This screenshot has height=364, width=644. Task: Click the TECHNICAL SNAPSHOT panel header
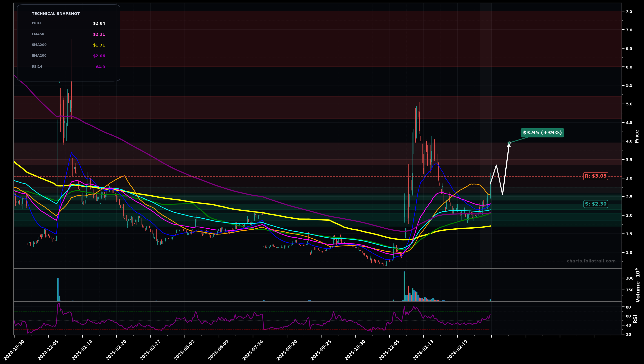coord(56,14)
